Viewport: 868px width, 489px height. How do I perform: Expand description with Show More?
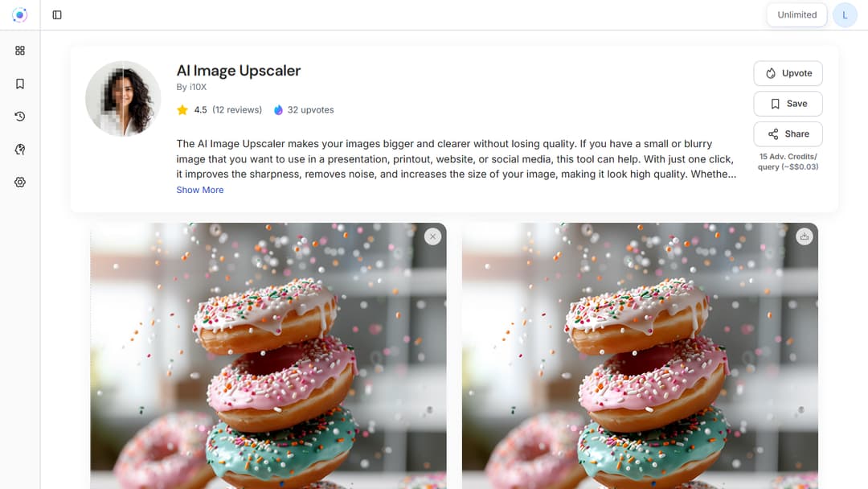tap(200, 190)
